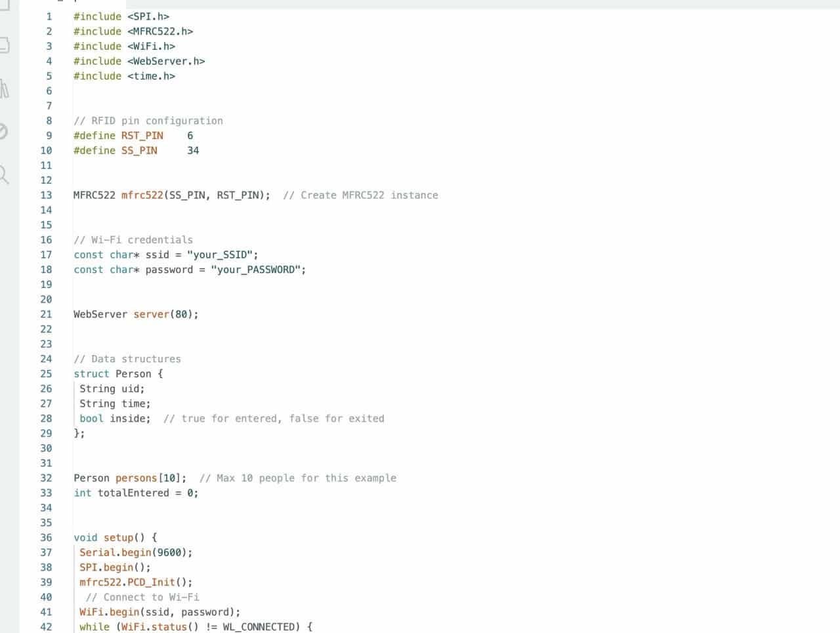Viewport: 840px width, 633px height.
Task: Open the Boards Manager sidebar icon
Action: tap(3, 45)
